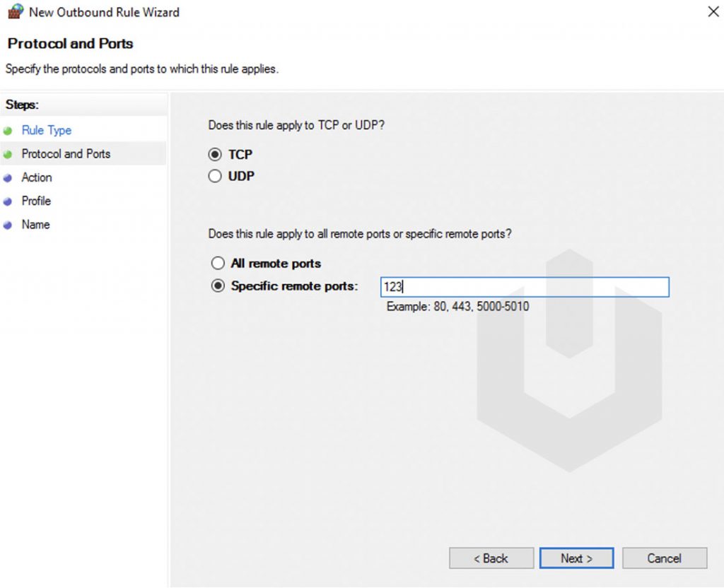
Task: Click the Back button
Action: coord(491,558)
